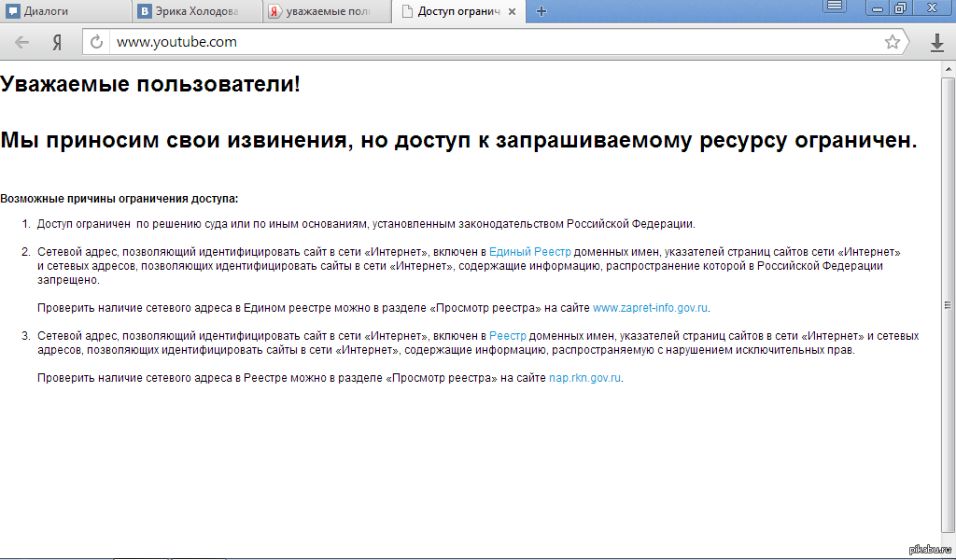Reload the page with the refresh icon

[x=96, y=42]
